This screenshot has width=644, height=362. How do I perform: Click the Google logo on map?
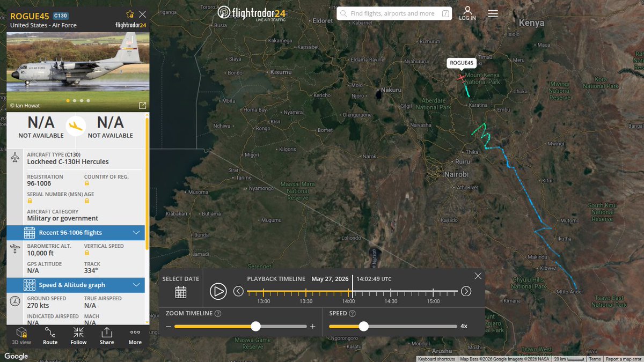tap(17, 356)
